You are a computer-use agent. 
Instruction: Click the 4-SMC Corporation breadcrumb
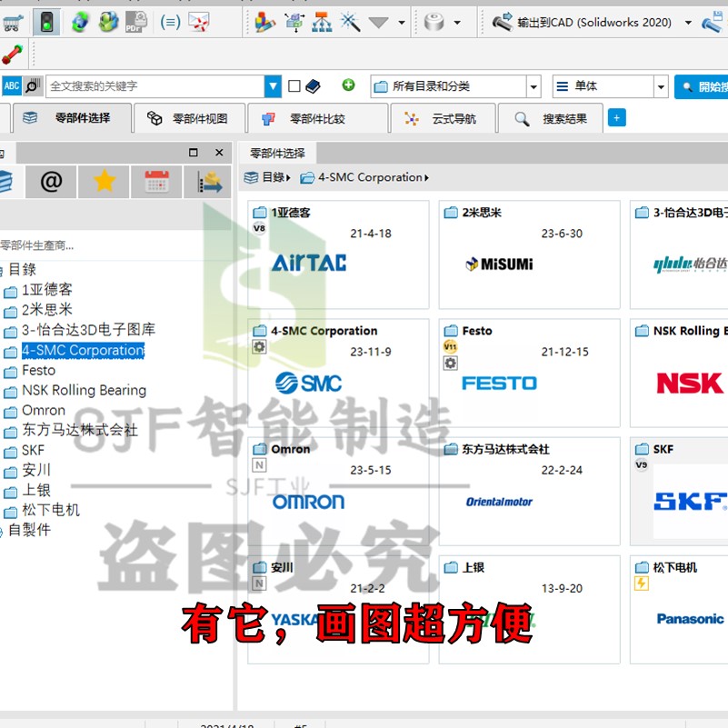point(370,177)
